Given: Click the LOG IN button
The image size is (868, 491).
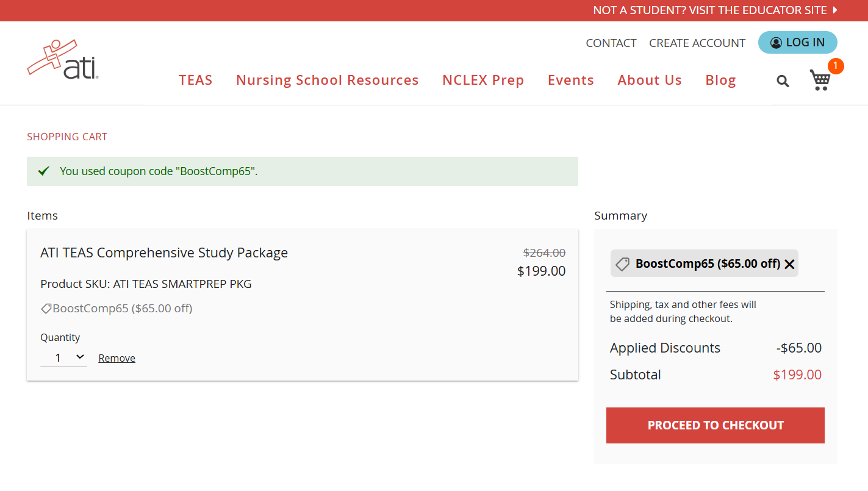Looking at the screenshot, I should [x=797, y=42].
